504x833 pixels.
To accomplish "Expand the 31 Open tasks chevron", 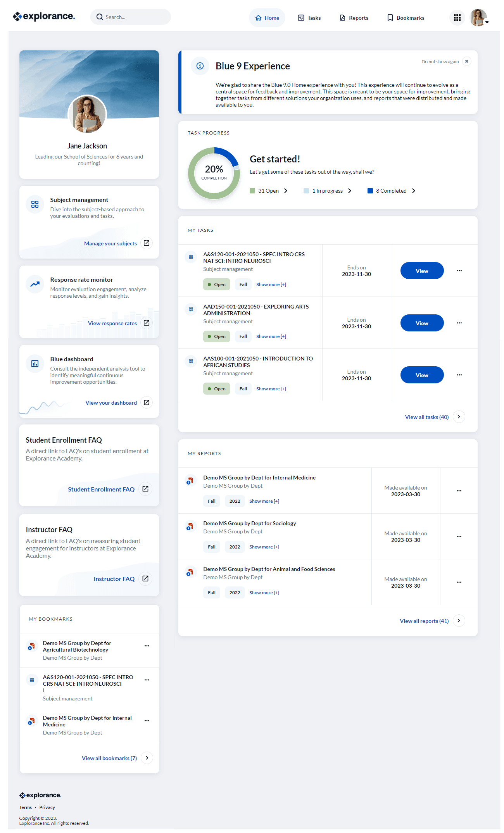I will [286, 191].
